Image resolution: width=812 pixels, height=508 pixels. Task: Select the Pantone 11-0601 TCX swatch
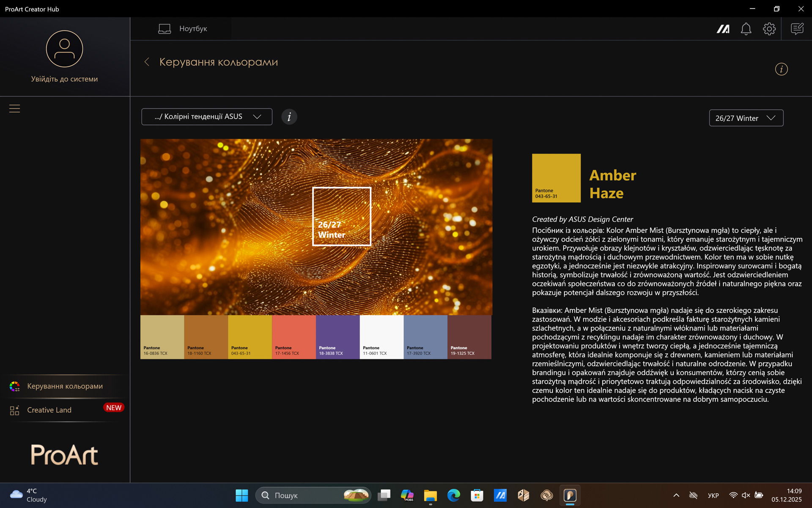coord(382,337)
